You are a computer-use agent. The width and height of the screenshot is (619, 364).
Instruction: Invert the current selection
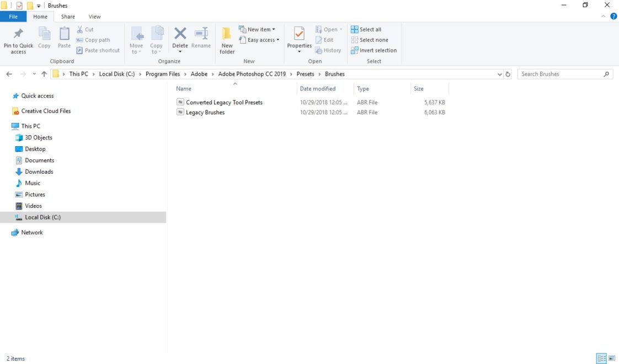pyautogui.click(x=374, y=50)
